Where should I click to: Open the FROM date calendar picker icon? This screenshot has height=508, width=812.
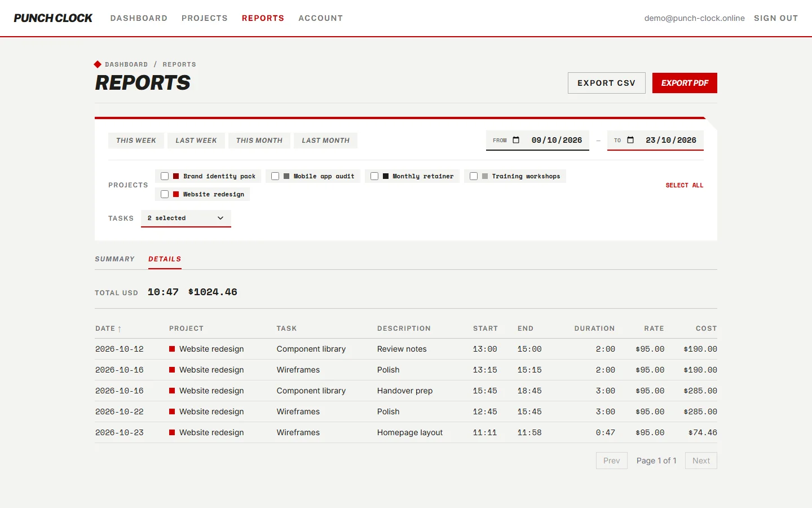click(516, 140)
